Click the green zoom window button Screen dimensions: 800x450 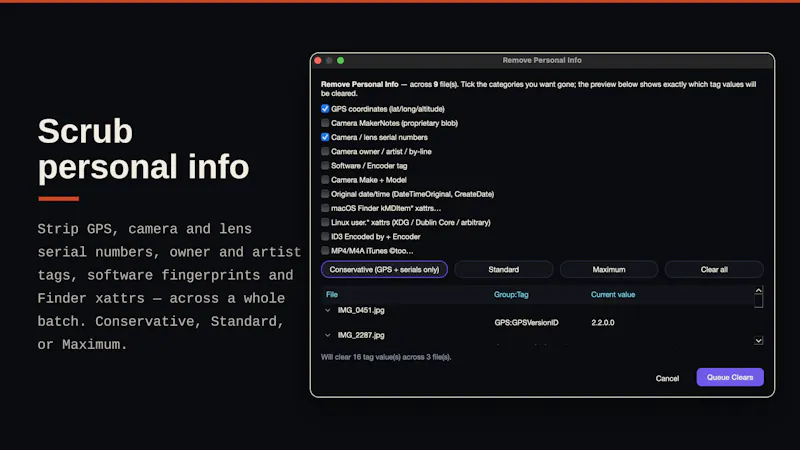(x=340, y=60)
